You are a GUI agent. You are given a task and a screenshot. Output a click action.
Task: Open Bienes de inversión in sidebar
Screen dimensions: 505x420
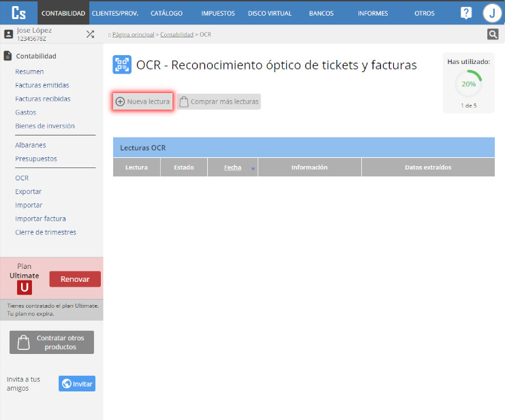[x=45, y=126]
